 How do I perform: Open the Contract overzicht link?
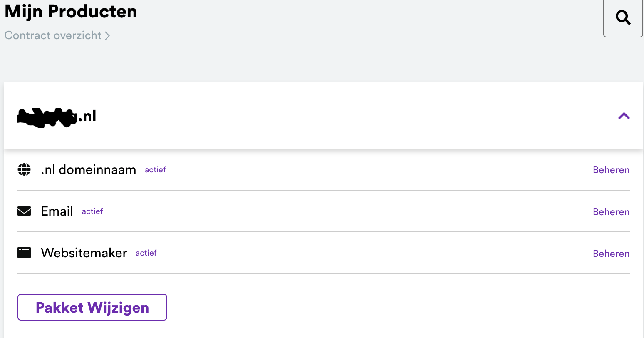coord(53,35)
